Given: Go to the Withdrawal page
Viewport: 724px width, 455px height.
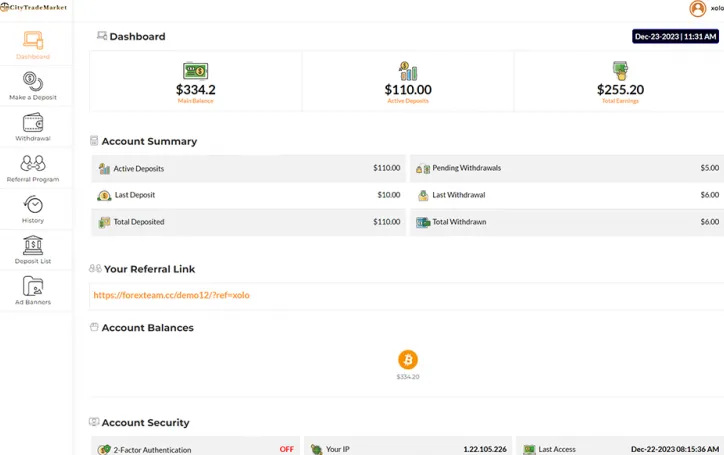Looking at the screenshot, I should coord(33,127).
